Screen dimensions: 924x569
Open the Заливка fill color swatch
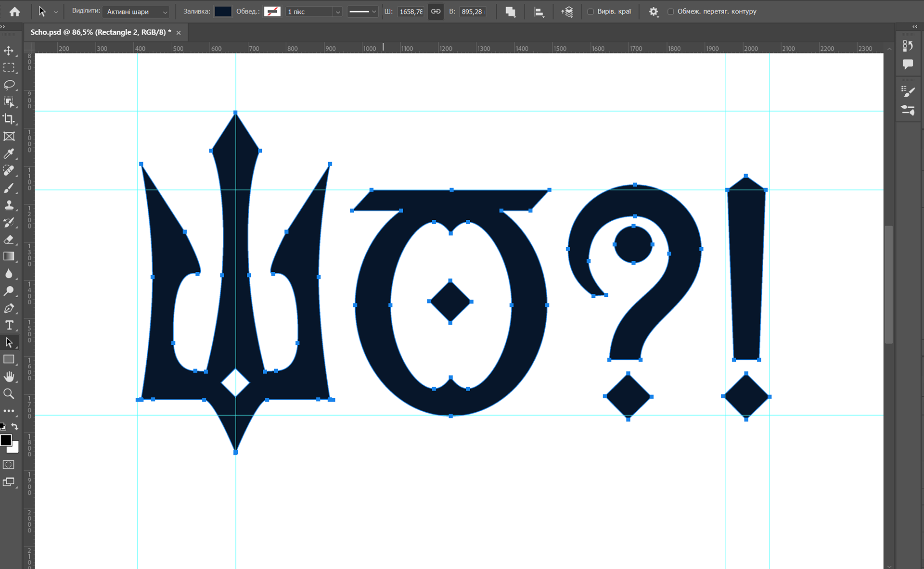(223, 12)
